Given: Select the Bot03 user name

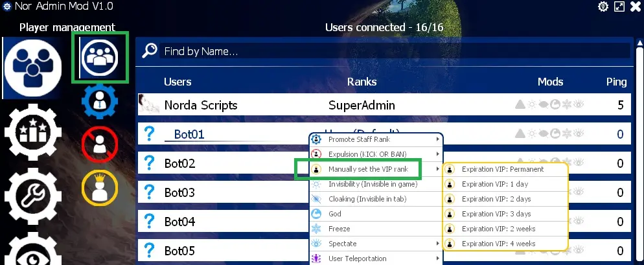Looking at the screenshot, I should point(180,192).
